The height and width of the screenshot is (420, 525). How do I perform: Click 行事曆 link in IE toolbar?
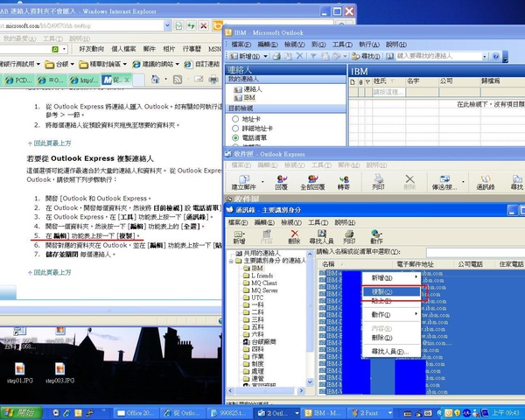pos(192,49)
